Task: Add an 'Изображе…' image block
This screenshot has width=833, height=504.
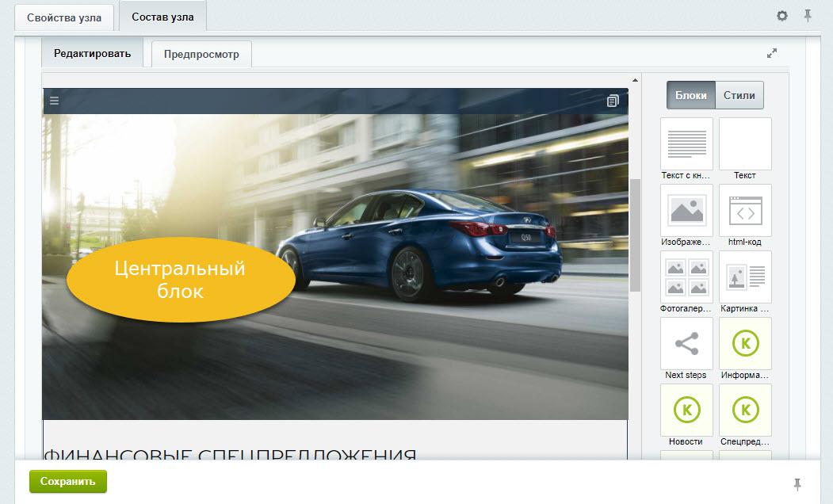Action: (x=686, y=210)
